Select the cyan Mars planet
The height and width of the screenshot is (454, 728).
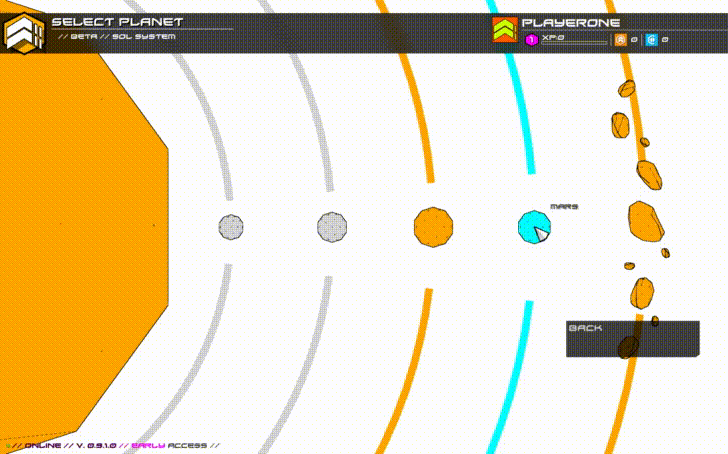[533, 227]
